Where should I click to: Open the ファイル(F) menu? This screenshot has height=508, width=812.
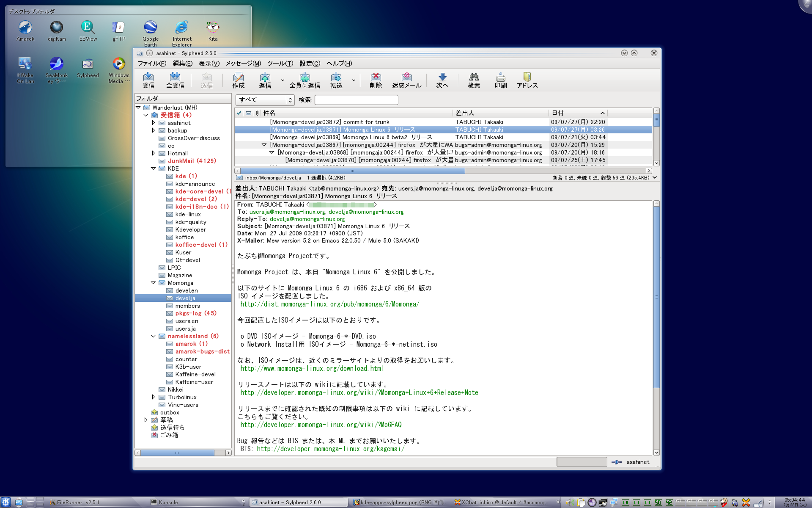pos(152,63)
